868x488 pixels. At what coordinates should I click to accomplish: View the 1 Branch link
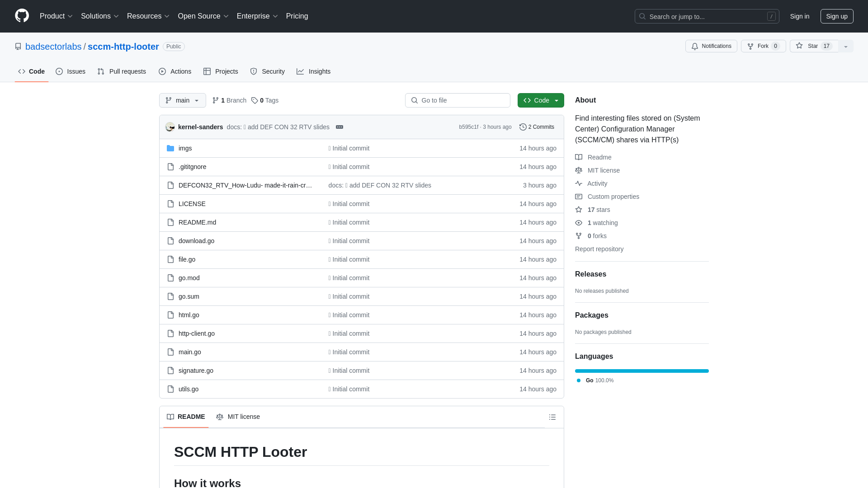(229, 100)
